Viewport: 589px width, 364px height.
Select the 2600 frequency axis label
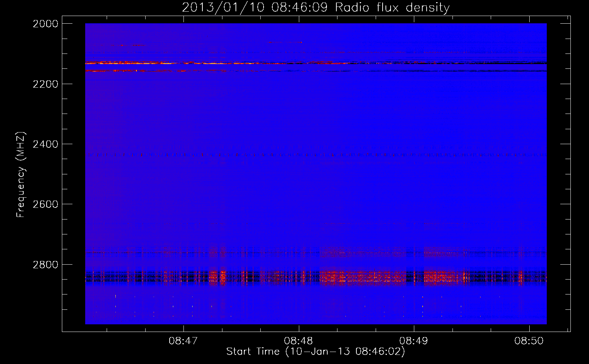(x=46, y=204)
